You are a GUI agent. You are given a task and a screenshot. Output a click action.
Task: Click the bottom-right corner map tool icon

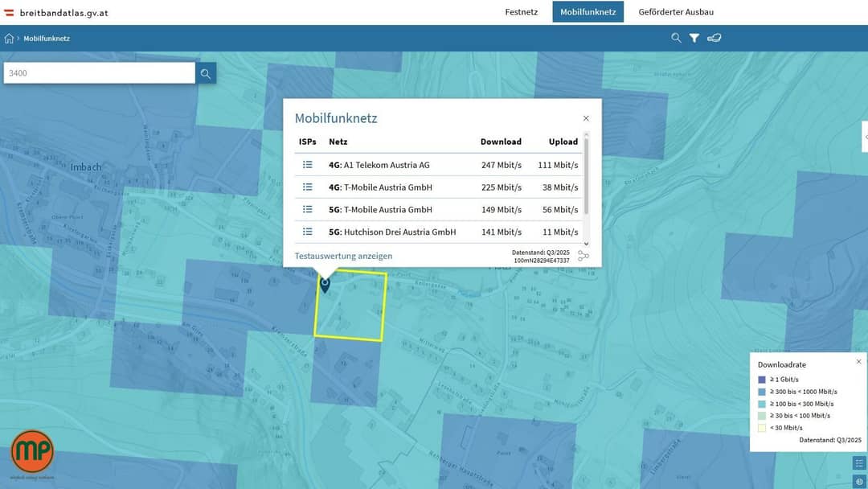coord(859,481)
